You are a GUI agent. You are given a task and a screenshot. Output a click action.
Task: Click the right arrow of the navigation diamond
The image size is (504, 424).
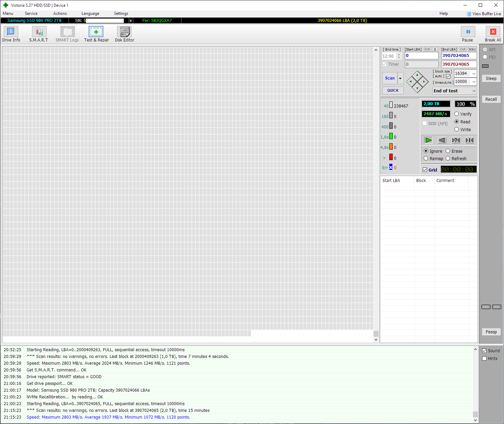424,82
